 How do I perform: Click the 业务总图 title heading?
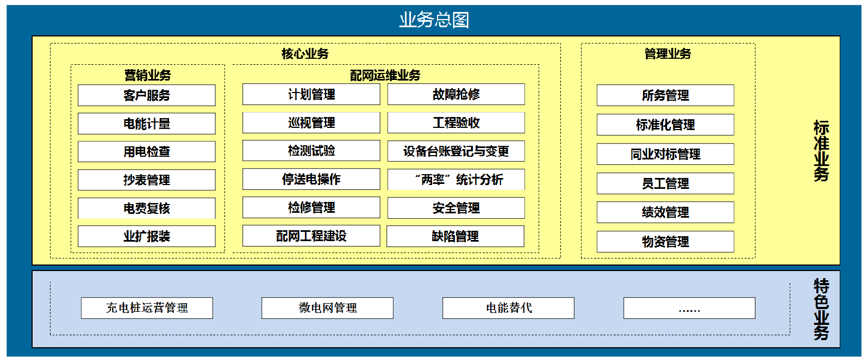(434, 20)
